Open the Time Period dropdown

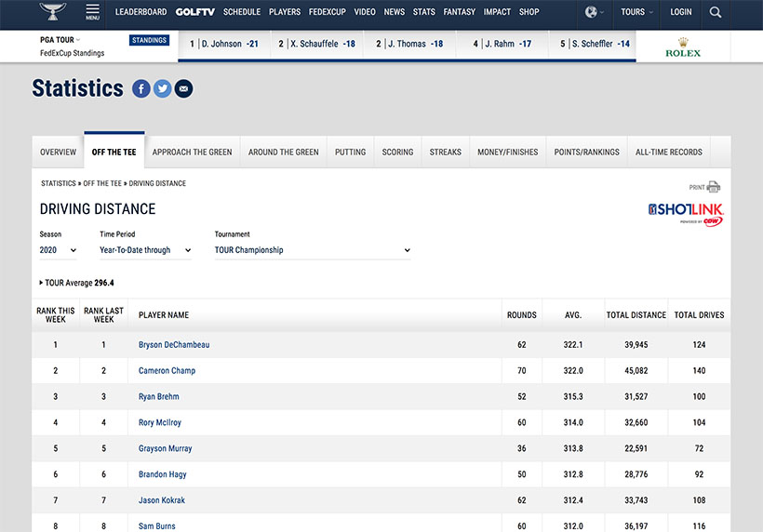[145, 250]
